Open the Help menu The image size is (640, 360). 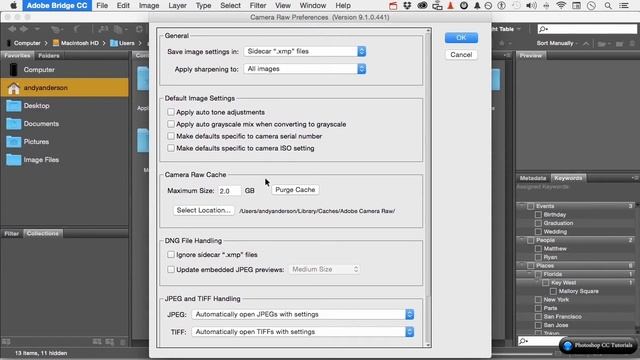(x=343, y=6)
